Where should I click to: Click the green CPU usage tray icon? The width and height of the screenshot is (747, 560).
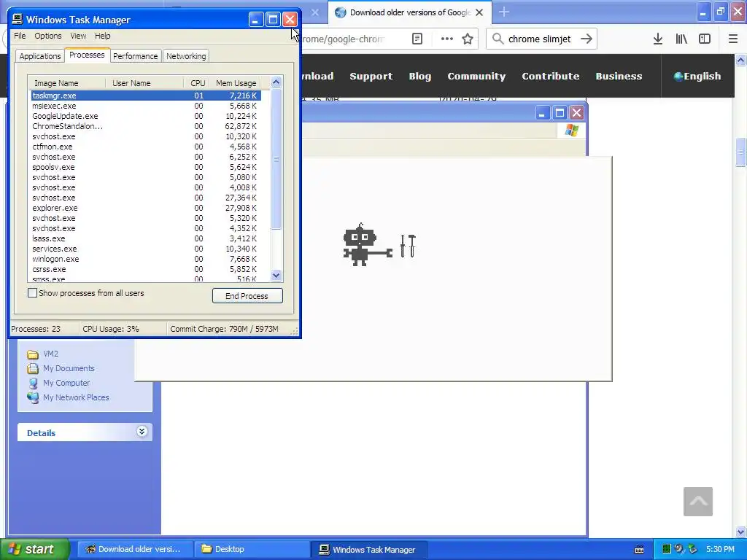pos(667,549)
